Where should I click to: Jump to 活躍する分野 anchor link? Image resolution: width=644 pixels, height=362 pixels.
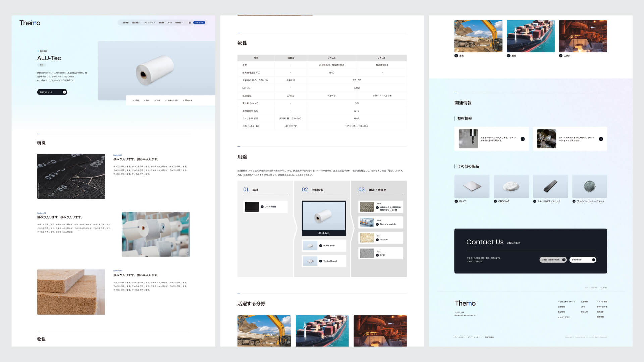(171, 100)
